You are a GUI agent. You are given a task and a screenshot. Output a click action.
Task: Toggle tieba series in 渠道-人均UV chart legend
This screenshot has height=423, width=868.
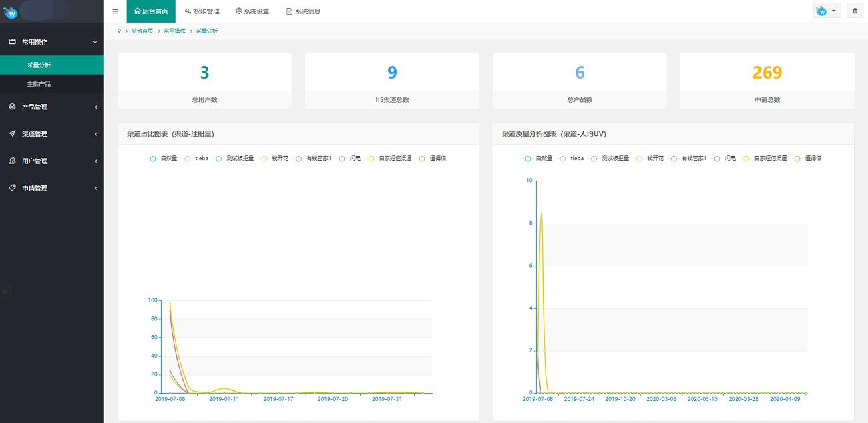tap(571, 159)
